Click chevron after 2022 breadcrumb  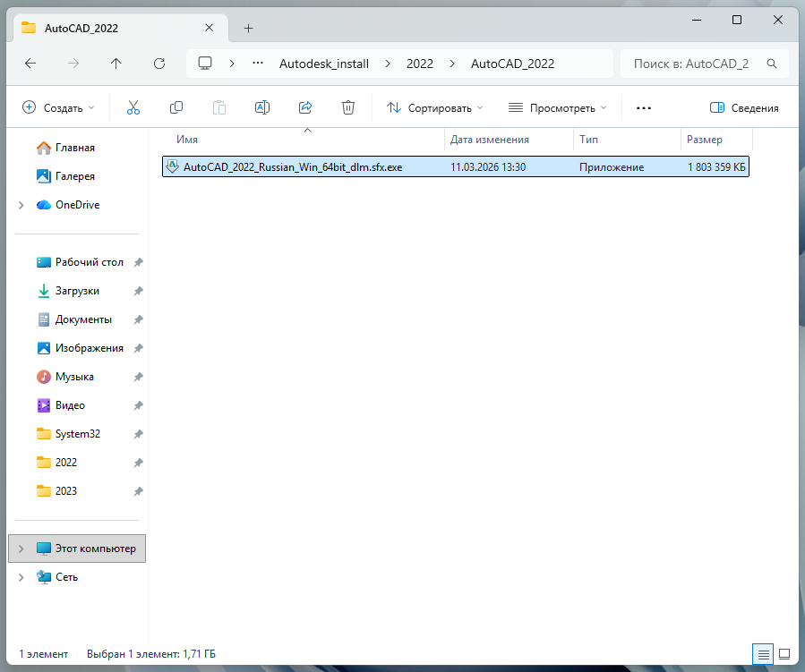pyautogui.click(x=452, y=64)
